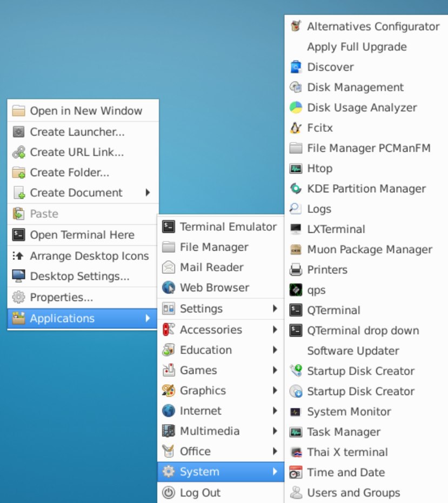Viewport: 448px width, 503px height.
Task: Click the Desktop Settings monitor icon
Action: [x=18, y=276]
